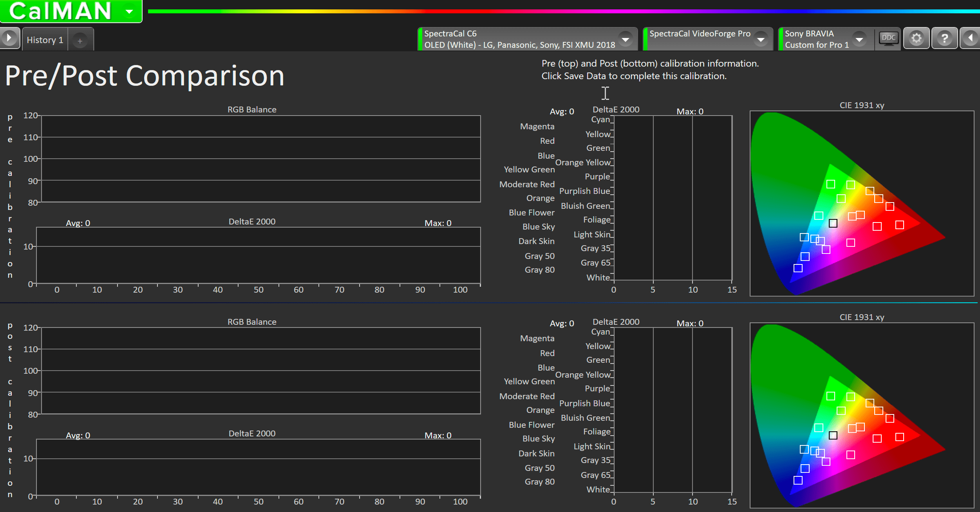Viewport: 980px width, 512px height.
Task: Open the help question mark
Action: 944,38
